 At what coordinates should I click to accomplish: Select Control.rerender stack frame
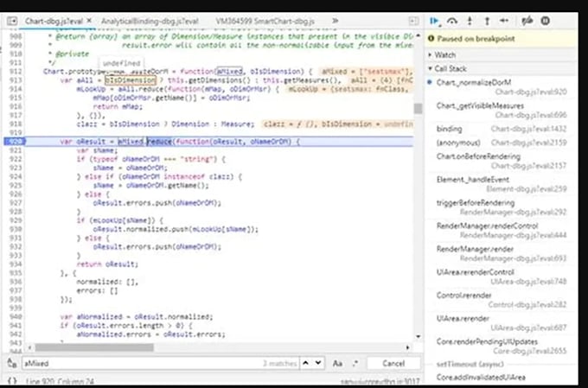coord(502,300)
